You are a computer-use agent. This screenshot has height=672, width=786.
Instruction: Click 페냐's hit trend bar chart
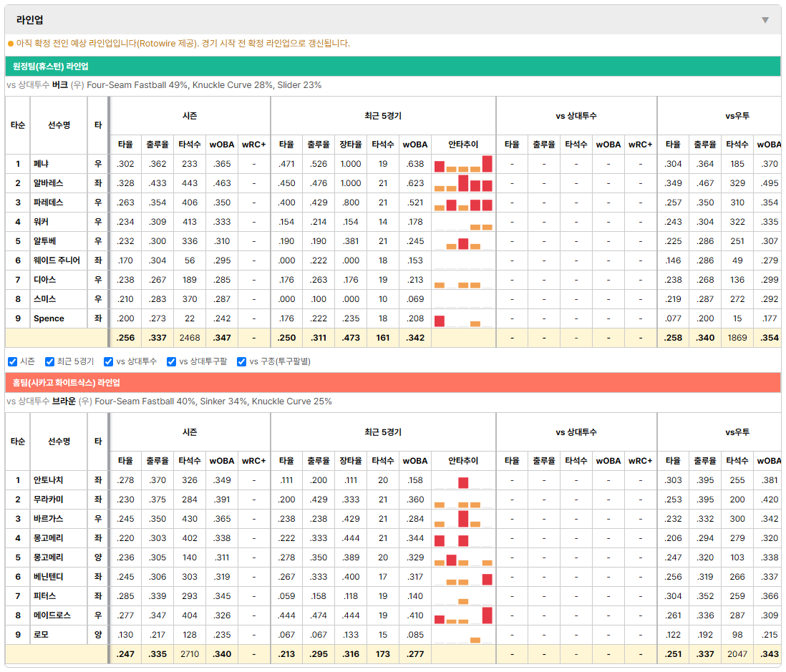(x=463, y=164)
